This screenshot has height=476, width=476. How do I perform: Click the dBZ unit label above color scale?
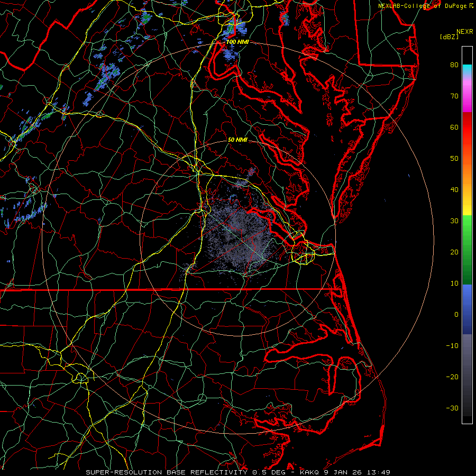coord(449,37)
